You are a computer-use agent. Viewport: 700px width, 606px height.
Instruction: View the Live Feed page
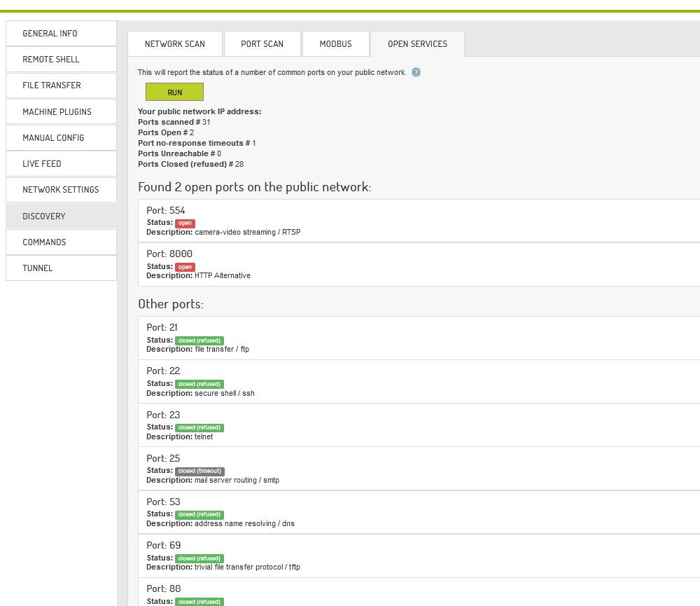pos(61,164)
